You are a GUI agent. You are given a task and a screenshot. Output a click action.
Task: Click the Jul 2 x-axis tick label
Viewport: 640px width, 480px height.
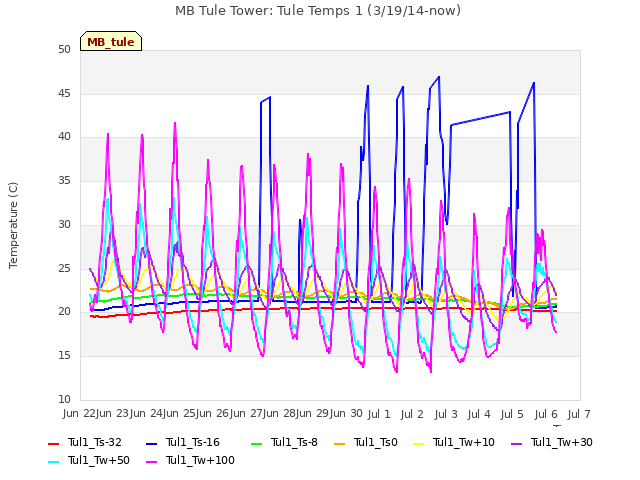click(x=412, y=415)
